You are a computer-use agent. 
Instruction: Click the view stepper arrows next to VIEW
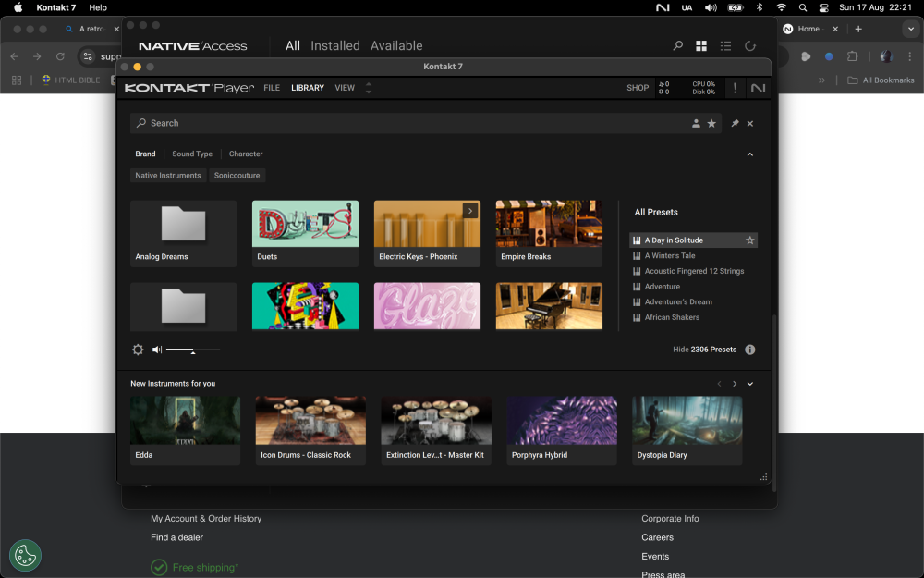click(x=369, y=88)
